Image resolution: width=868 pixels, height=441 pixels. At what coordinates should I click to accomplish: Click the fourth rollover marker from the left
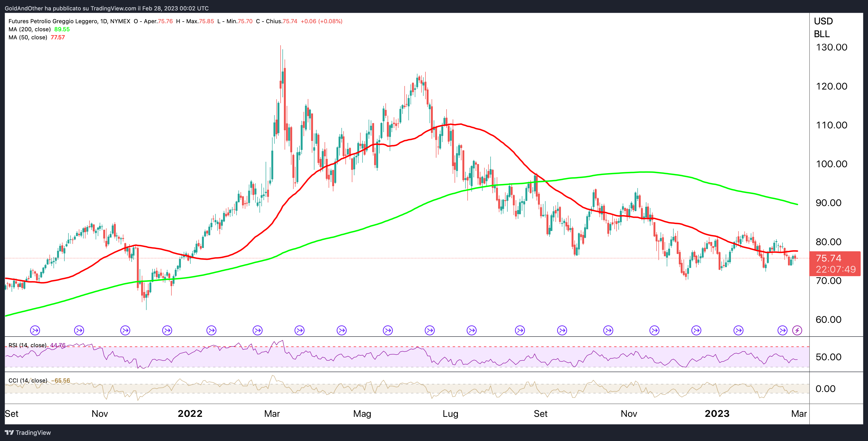pyautogui.click(x=167, y=330)
